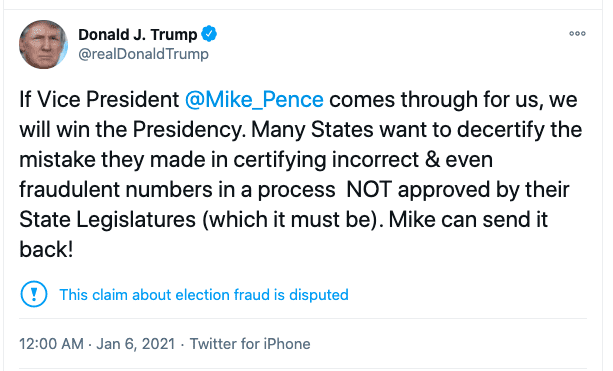Click the word 'Presidency' in the tweet text
The image size is (613, 371).
tap(187, 130)
